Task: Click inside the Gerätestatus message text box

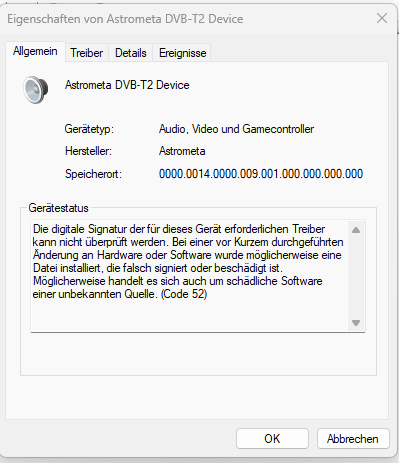Action: pyautogui.click(x=190, y=276)
